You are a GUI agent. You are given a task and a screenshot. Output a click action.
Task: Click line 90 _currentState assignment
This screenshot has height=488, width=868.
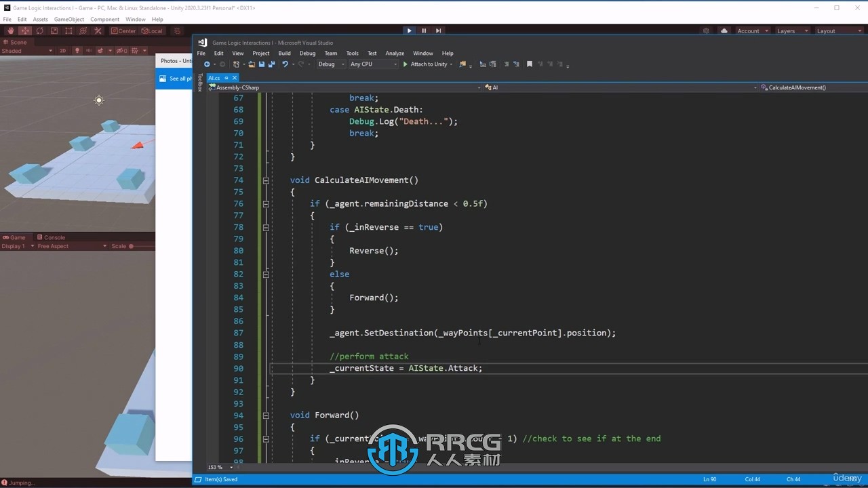(406, 368)
